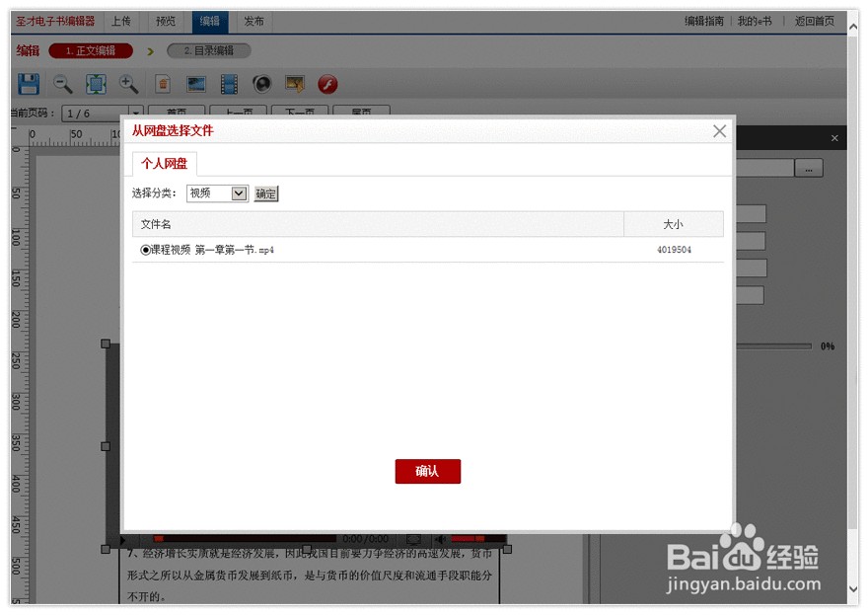The image size is (868, 615).
Task: Select the Zoom out magnifier tool
Action: 62,84
